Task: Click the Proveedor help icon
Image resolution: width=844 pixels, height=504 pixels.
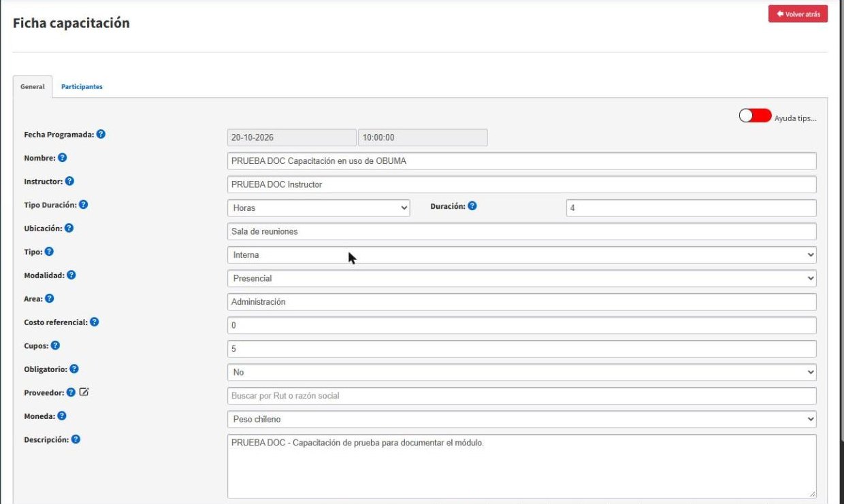Action: (x=71, y=392)
